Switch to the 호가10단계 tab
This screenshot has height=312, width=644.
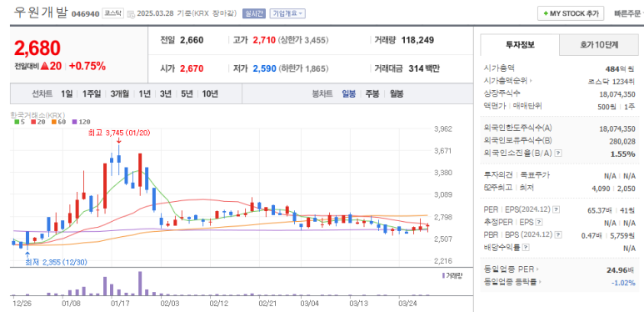pos(599,45)
